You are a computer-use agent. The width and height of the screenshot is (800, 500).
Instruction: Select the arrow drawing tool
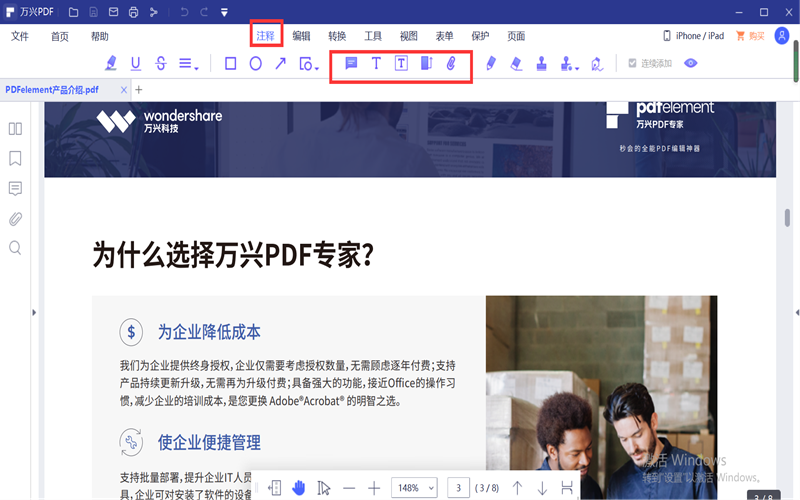(x=281, y=63)
